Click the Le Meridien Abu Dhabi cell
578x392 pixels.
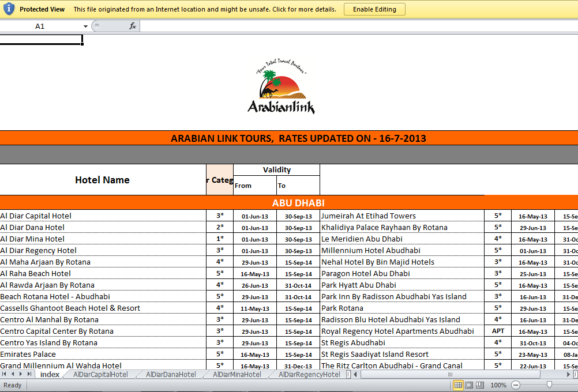click(x=402, y=239)
